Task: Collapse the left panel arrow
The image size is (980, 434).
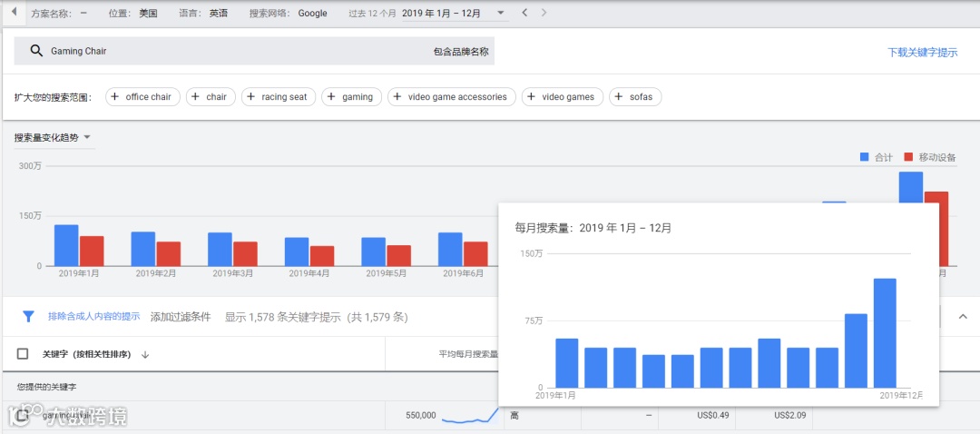Action: pos(14,13)
